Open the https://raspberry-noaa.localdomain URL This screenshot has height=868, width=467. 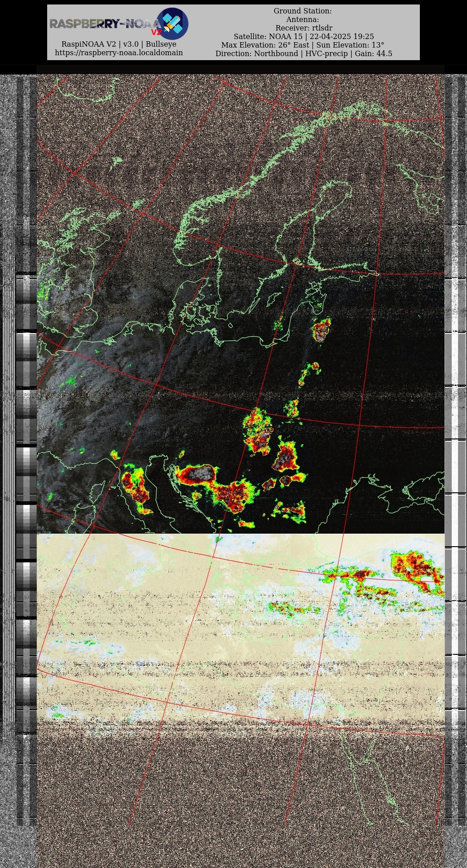click(x=119, y=53)
